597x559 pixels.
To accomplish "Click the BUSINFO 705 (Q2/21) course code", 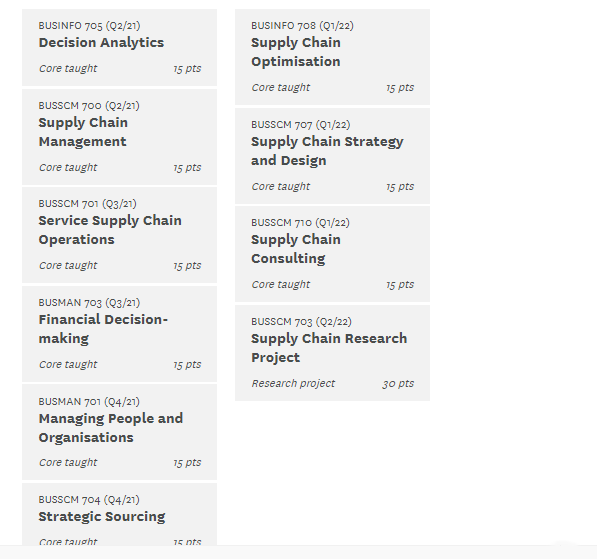I will click(89, 26).
